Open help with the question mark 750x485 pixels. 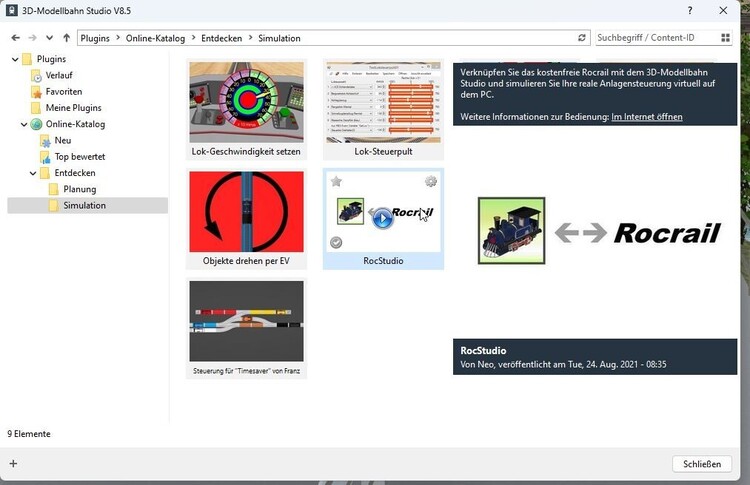click(690, 11)
